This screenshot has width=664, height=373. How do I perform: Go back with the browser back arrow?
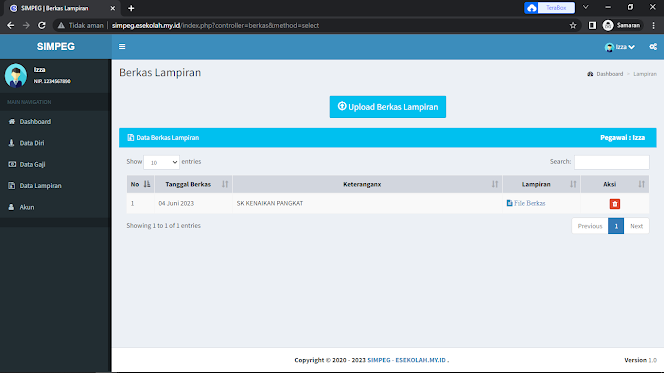point(11,25)
